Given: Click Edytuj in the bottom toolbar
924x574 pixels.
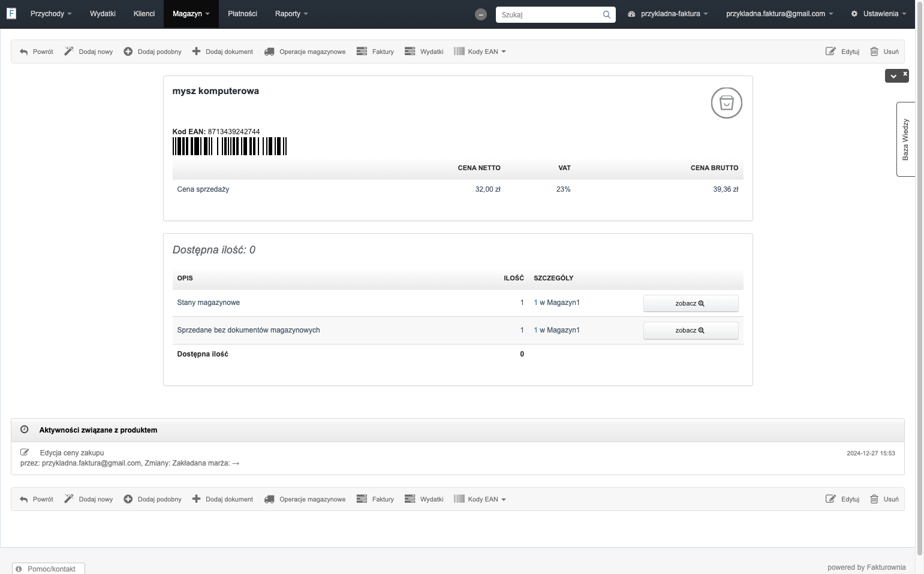Looking at the screenshot, I should point(842,499).
